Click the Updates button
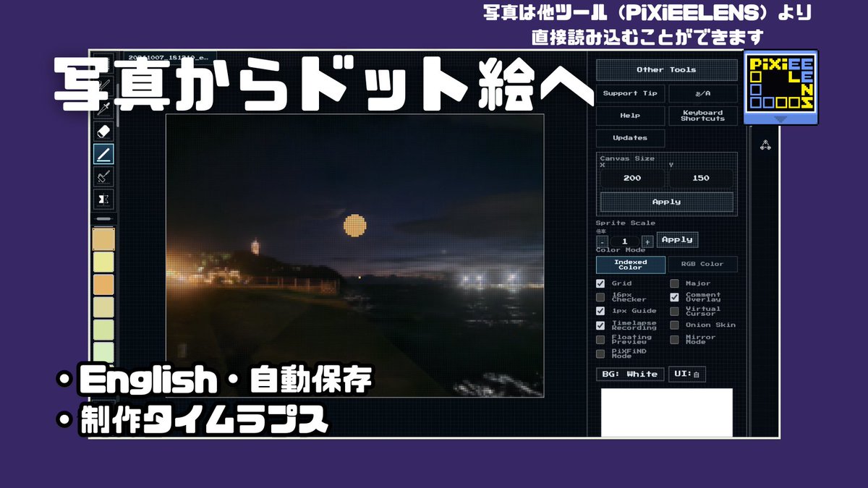Viewport: 868px width, 488px height. pos(630,138)
